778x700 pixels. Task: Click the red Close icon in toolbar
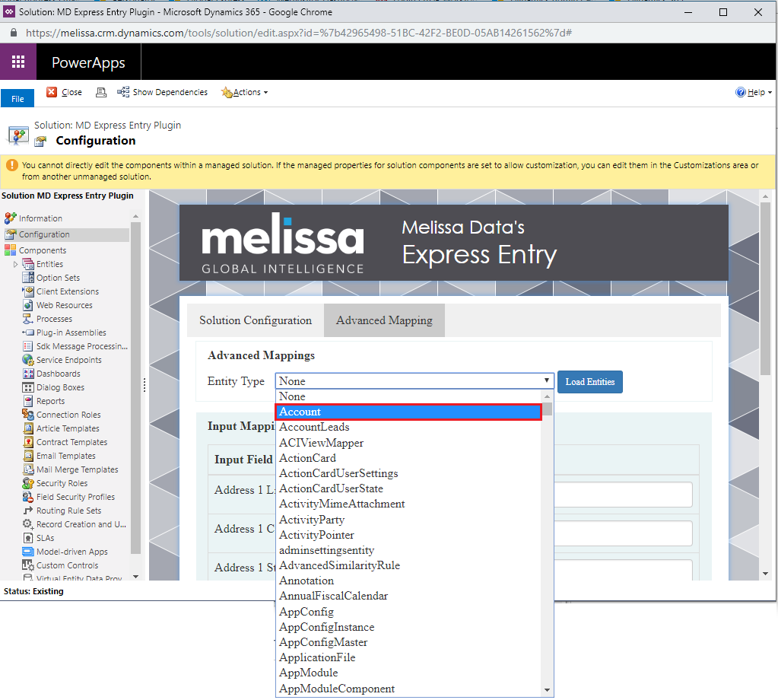52,92
